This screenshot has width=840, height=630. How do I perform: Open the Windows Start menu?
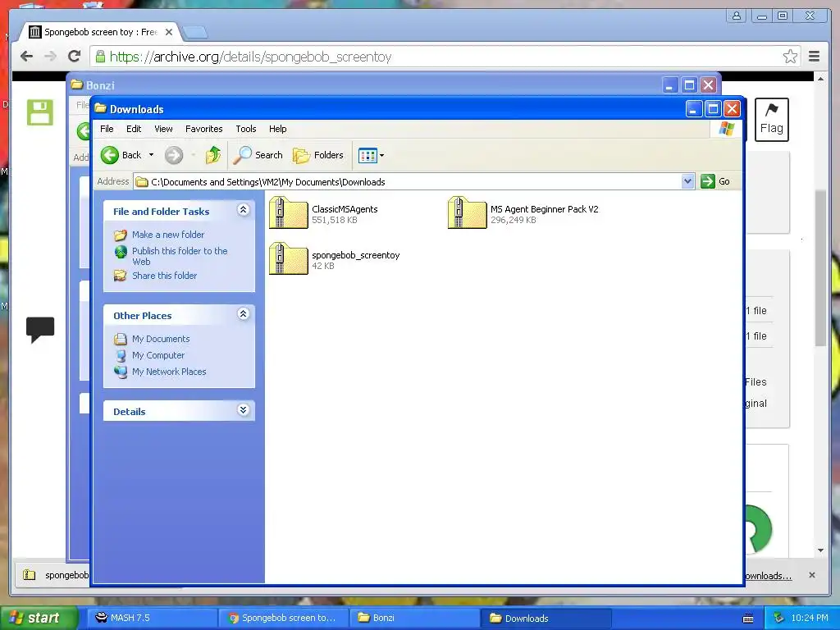tap(38, 619)
